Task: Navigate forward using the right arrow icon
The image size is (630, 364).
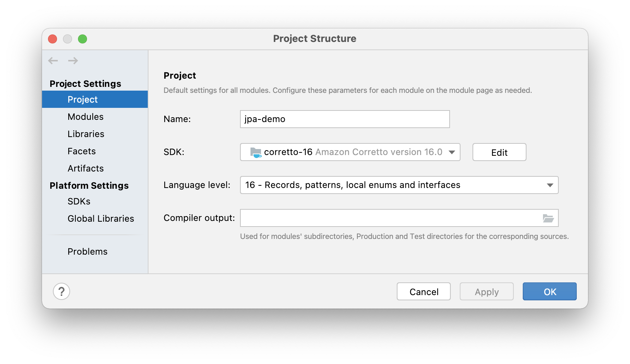Action: (x=73, y=60)
